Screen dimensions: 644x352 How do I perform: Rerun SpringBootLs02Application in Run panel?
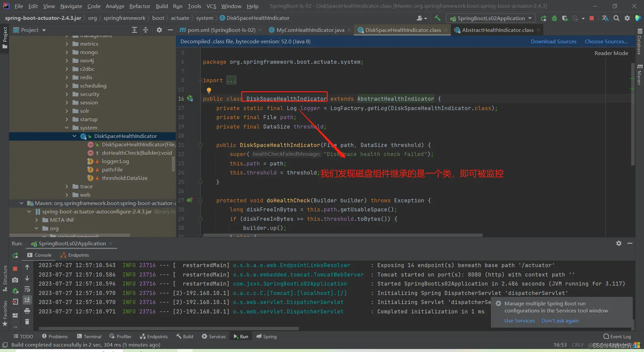coord(15,255)
